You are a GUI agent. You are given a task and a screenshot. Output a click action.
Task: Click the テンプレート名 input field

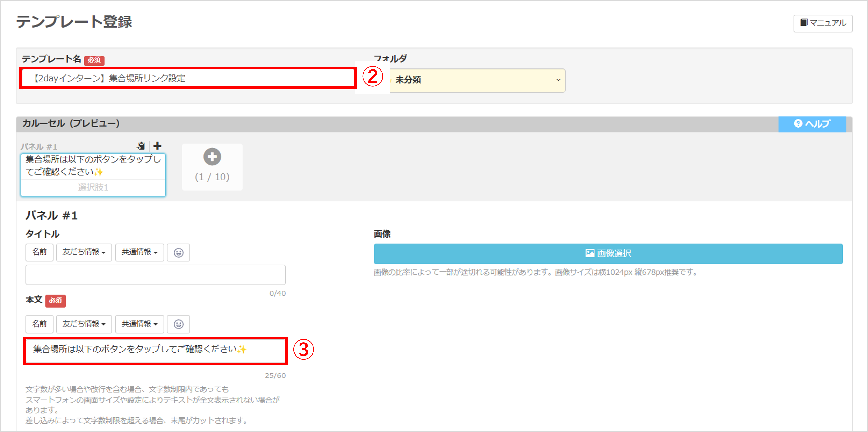click(x=187, y=78)
